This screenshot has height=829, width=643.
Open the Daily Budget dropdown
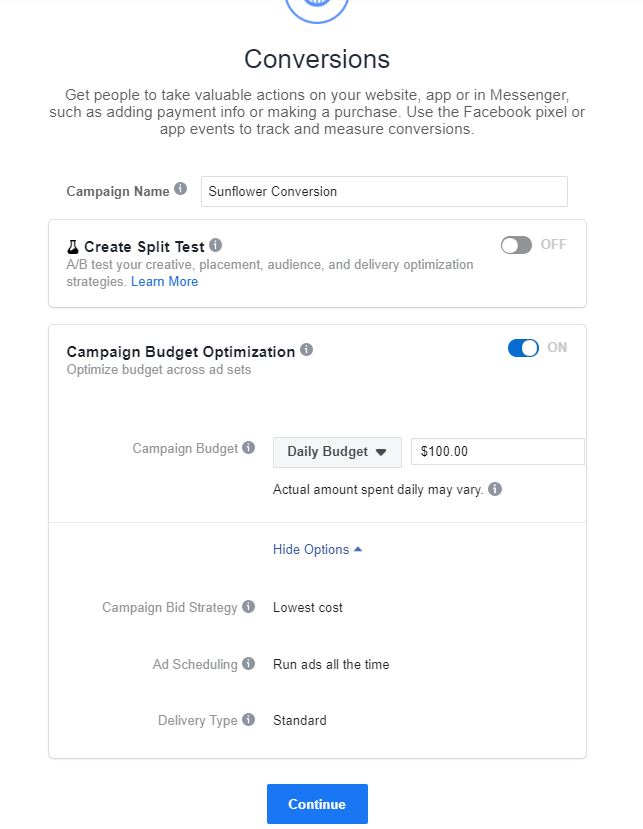[x=337, y=452]
